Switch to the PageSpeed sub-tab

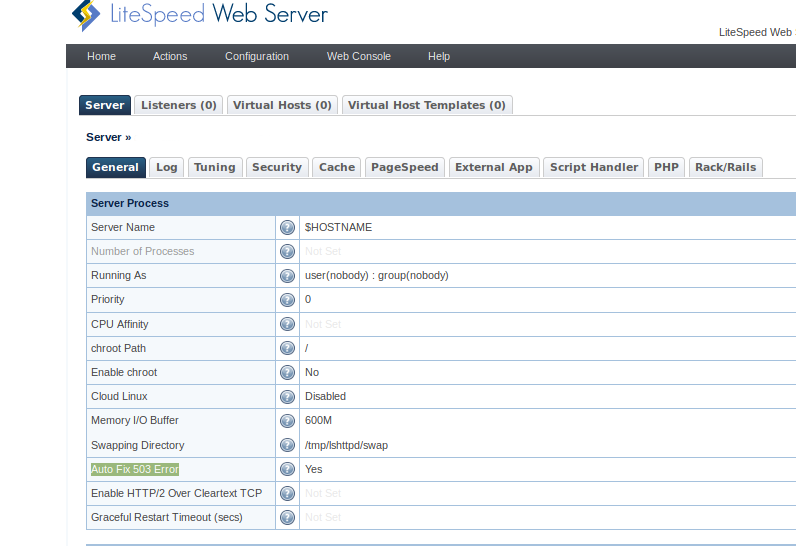pos(405,167)
